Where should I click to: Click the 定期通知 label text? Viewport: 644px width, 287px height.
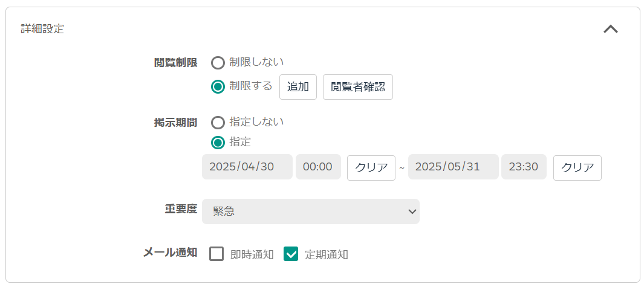[x=327, y=254]
